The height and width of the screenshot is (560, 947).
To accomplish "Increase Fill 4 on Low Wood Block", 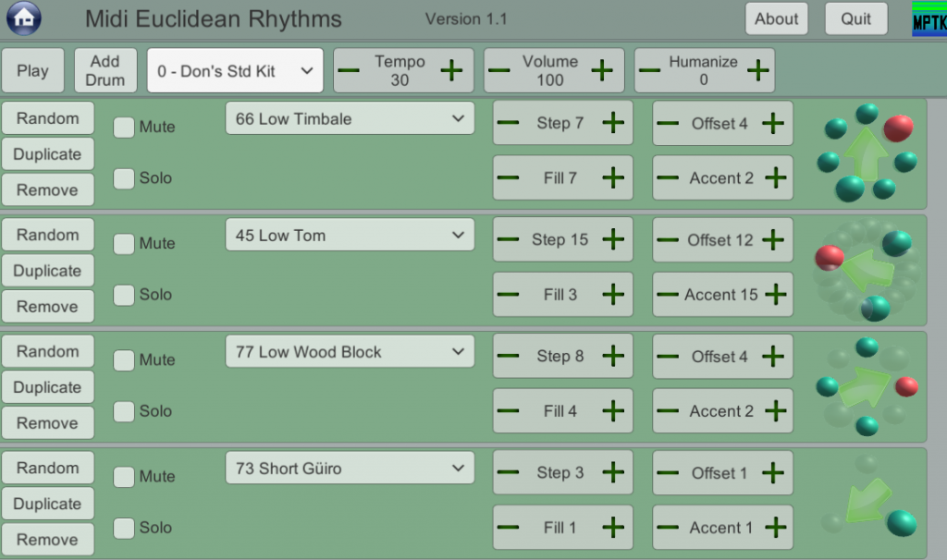I will click(613, 411).
